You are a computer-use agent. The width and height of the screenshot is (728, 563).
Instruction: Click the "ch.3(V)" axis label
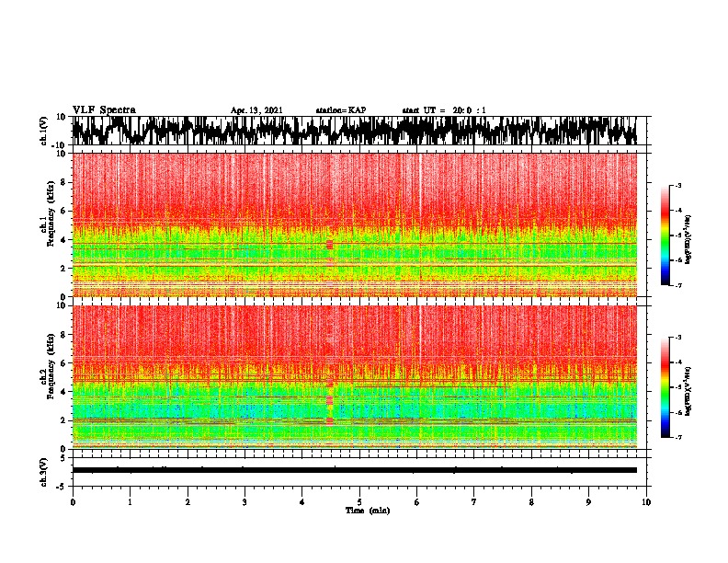tap(44, 473)
